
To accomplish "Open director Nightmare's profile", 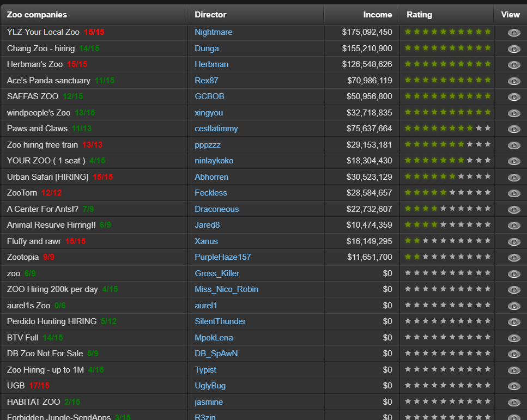I will [214, 32].
